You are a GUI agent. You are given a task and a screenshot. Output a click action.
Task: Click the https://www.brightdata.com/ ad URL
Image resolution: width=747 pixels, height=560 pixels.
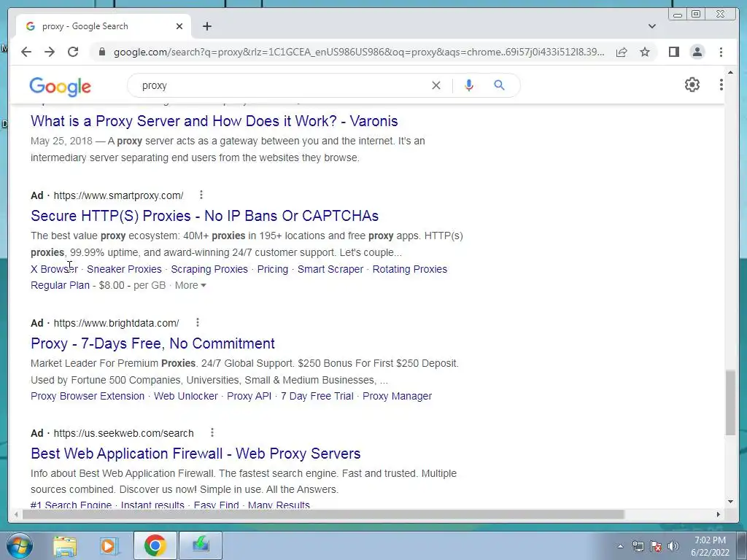click(116, 323)
